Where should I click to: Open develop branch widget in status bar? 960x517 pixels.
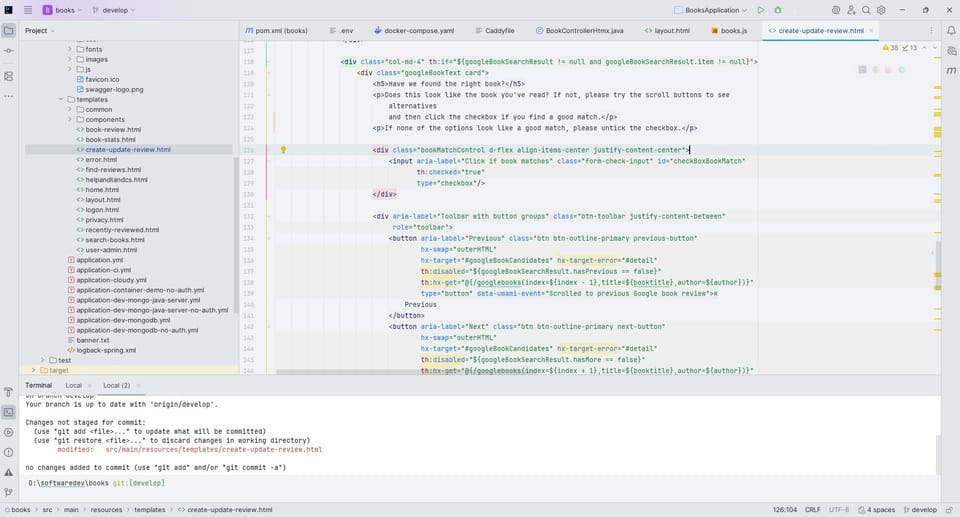[x=920, y=510]
